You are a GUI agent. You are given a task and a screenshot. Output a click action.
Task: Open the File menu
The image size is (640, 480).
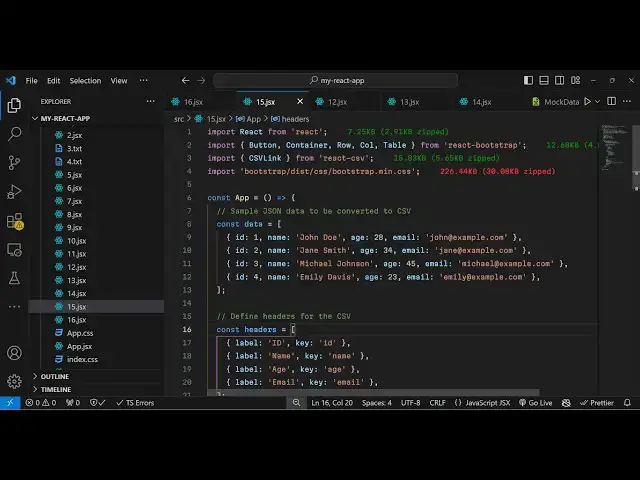pyautogui.click(x=31, y=80)
